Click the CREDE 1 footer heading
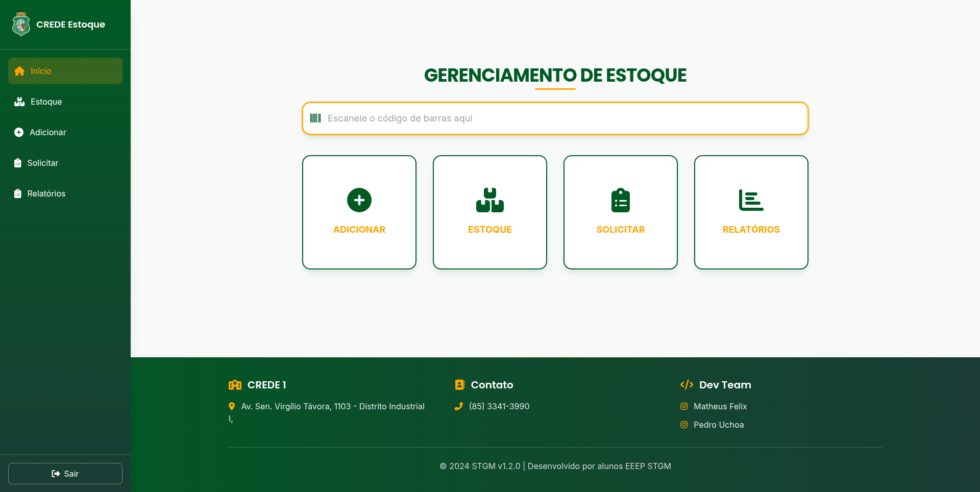Screen dimensions: 980x492 click(266, 385)
